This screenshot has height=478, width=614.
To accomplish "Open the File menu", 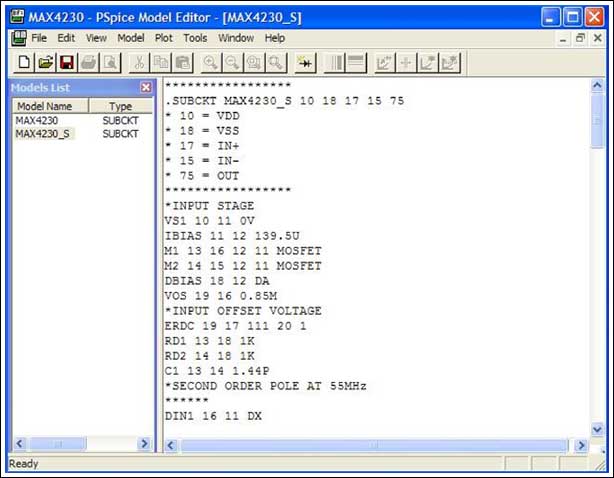I will point(39,38).
